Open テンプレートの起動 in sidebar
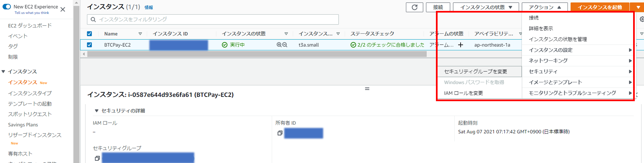The image size is (644, 163). pos(30,104)
